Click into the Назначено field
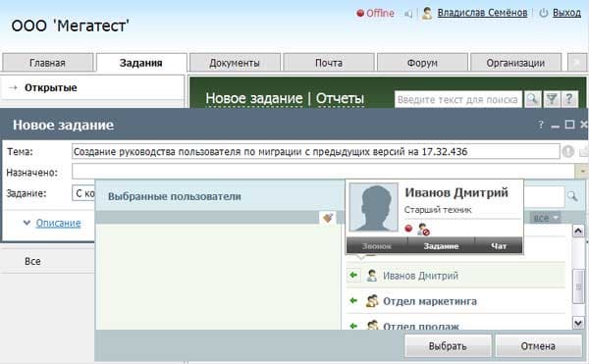Image resolution: width=589 pixels, height=364 pixels. tap(323, 172)
